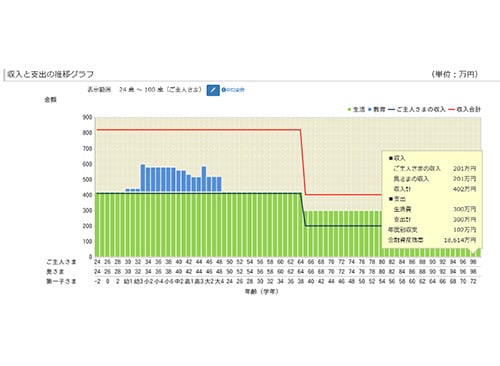Toggle the red 収入合計 legend entry
Viewport: 500px width, 366px height.
[465, 109]
